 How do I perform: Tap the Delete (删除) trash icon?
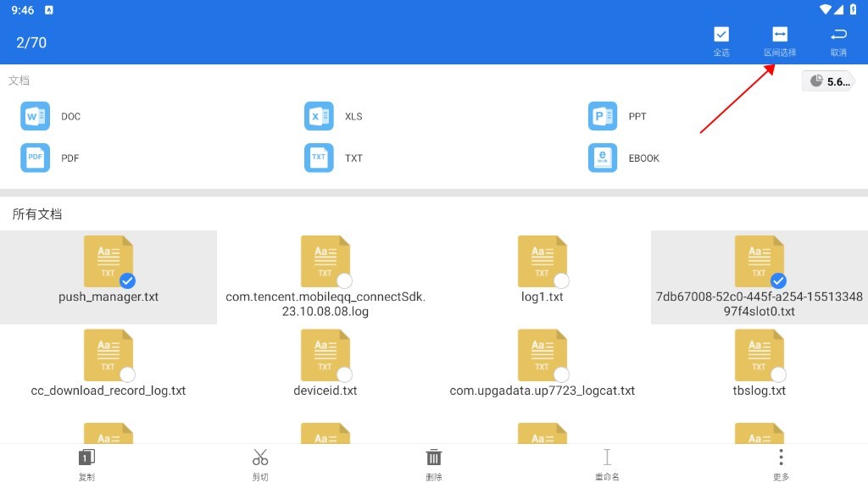point(434,458)
